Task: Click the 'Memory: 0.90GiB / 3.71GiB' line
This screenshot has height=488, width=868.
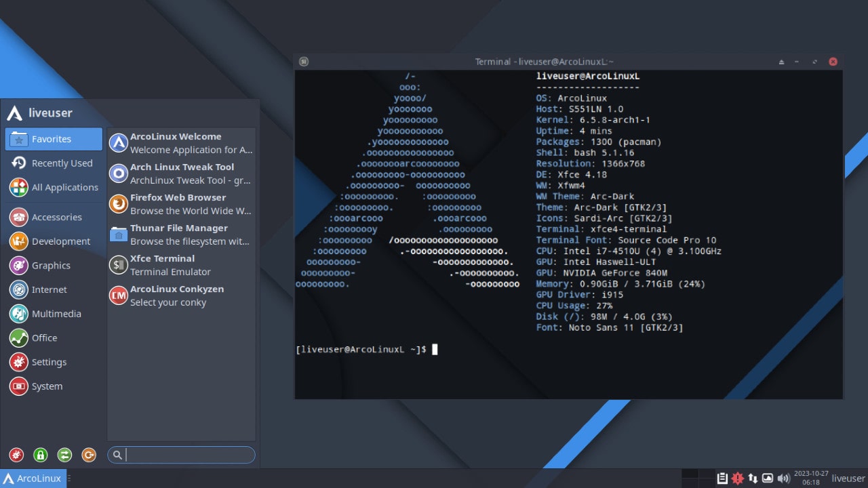Action: tap(620, 283)
